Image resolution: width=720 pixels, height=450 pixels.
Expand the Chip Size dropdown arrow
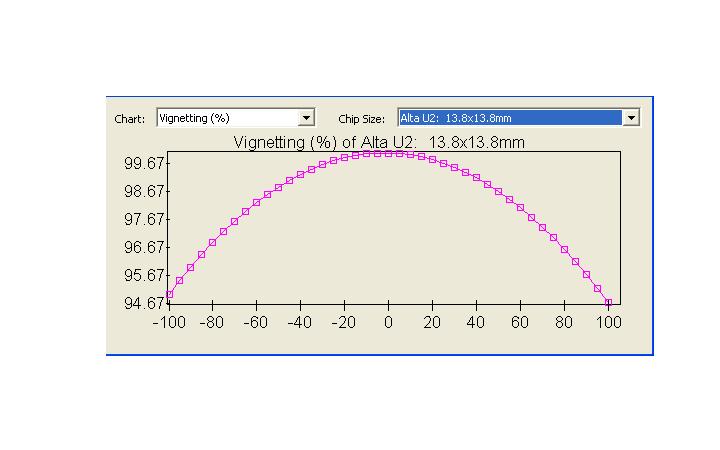631,118
